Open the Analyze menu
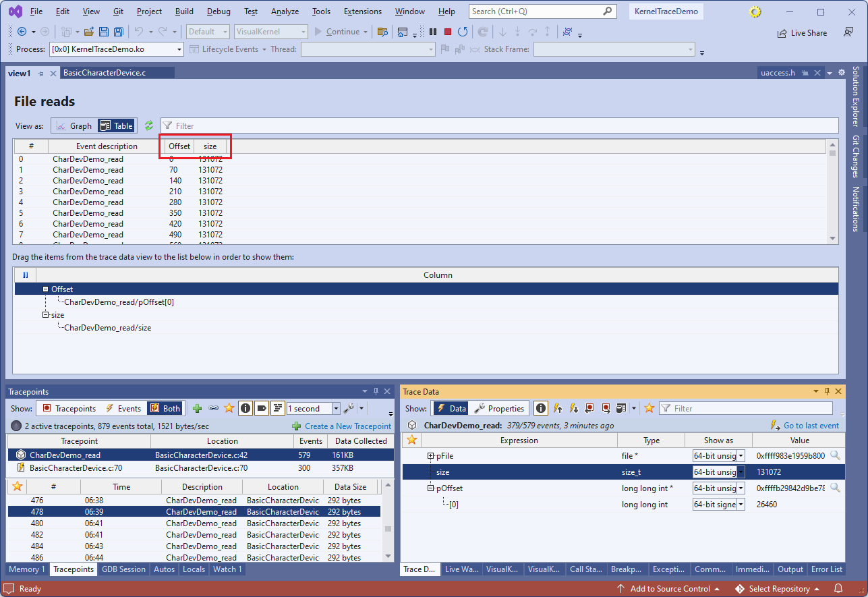The height and width of the screenshot is (597, 868). coord(285,11)
